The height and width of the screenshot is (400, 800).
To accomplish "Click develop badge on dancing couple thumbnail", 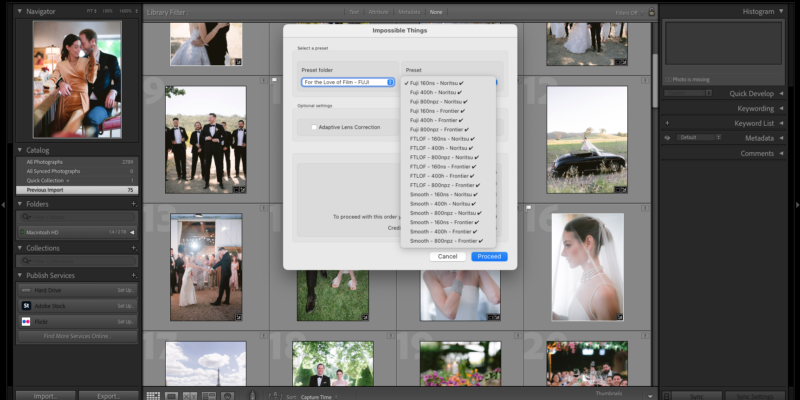I will click(238, 317).
